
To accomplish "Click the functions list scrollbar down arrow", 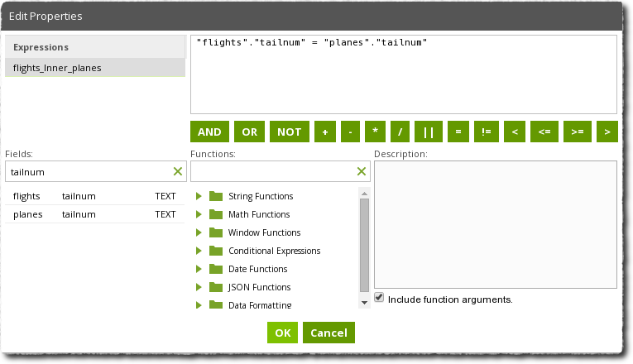I will click(364, 303).
